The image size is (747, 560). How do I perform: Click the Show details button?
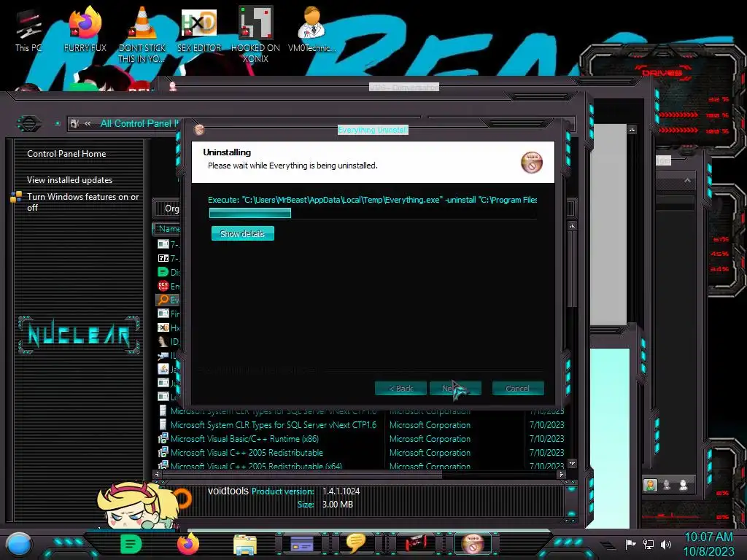pos(242,233)
